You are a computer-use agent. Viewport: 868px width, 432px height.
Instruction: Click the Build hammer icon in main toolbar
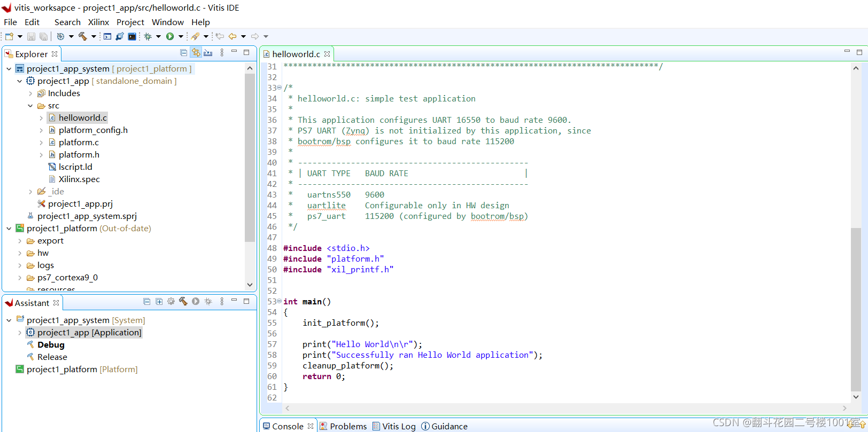tap(83, 36)
